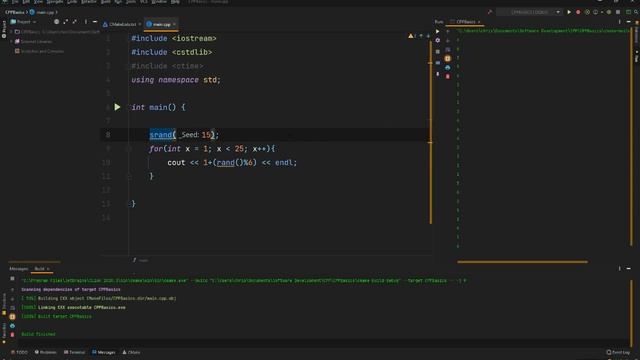
Task: Expand all in Project panel
Action: [65, 22]
